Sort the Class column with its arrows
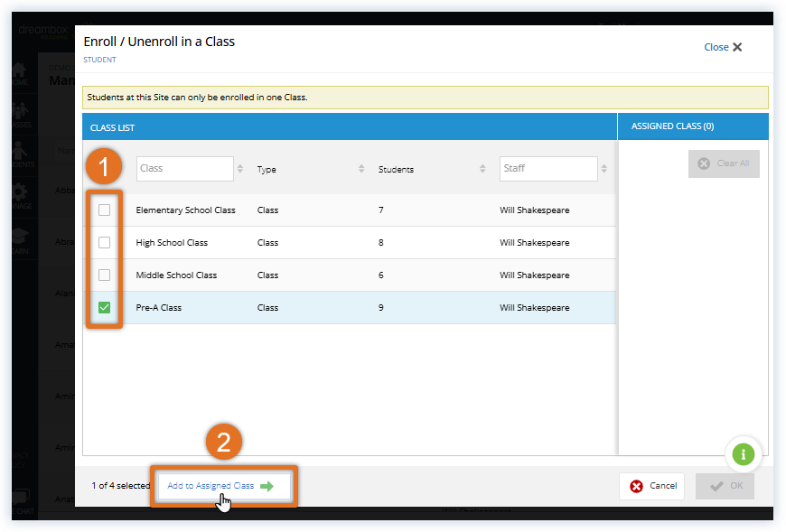The image size is (786, 532). [x=242, y=168]
